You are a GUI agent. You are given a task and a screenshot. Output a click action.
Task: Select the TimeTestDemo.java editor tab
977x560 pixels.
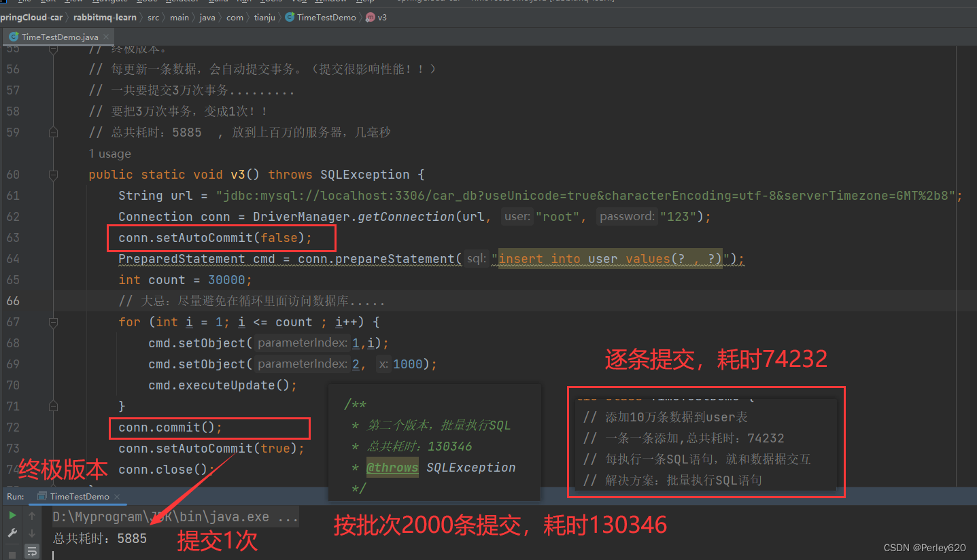click(60, 37)
